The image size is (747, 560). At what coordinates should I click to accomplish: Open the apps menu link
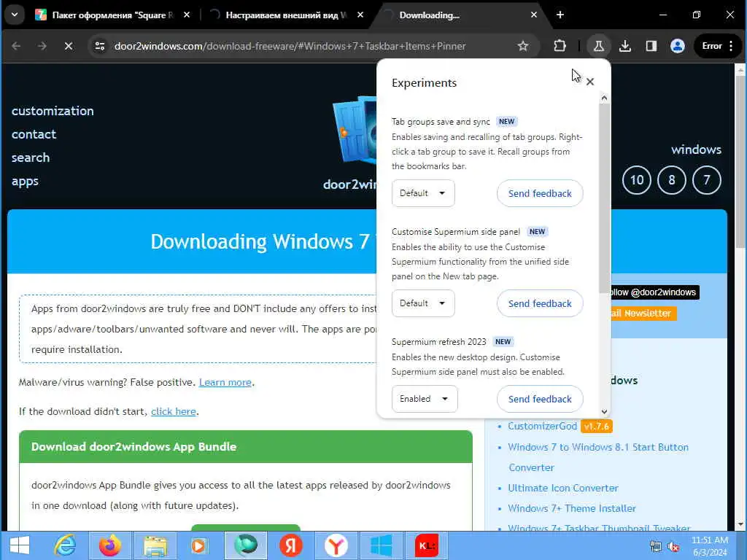(x=25, y=182)
